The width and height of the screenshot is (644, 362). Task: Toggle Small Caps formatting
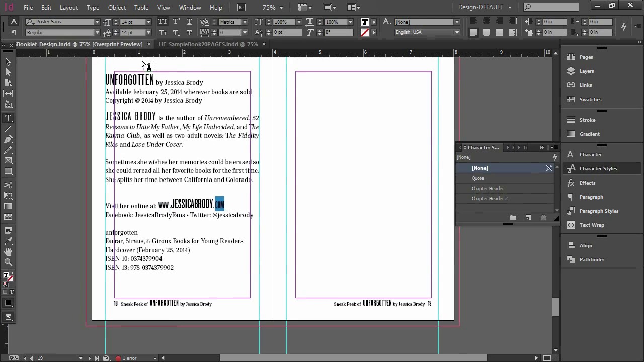(x=163, y=32)
